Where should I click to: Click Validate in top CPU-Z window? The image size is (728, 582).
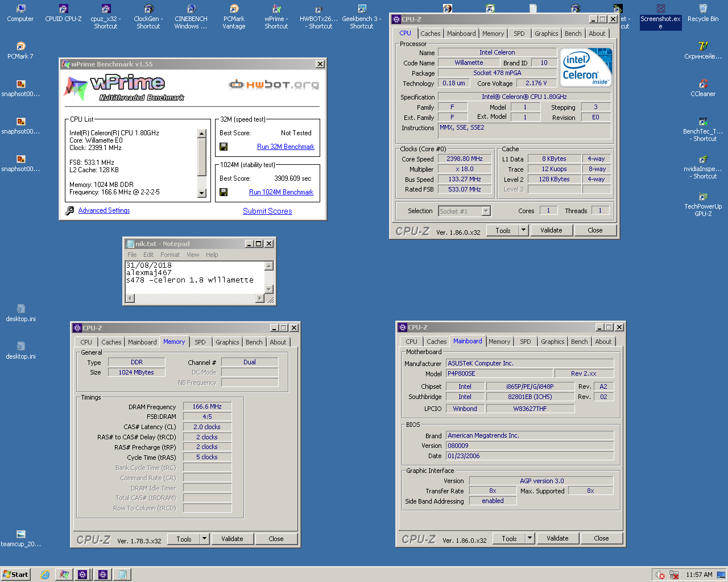coord(551,230)
